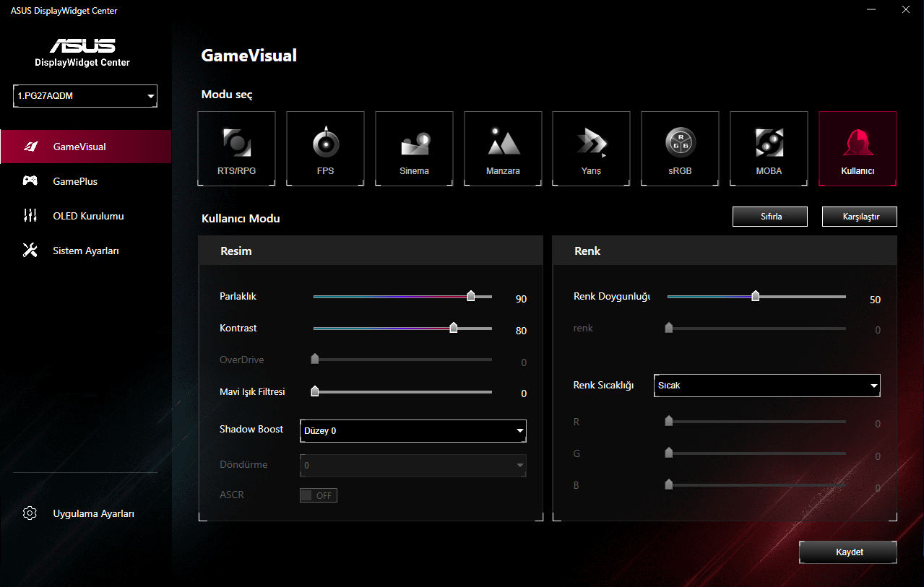Click the GamePlus gamepad icon

point(30,181)
